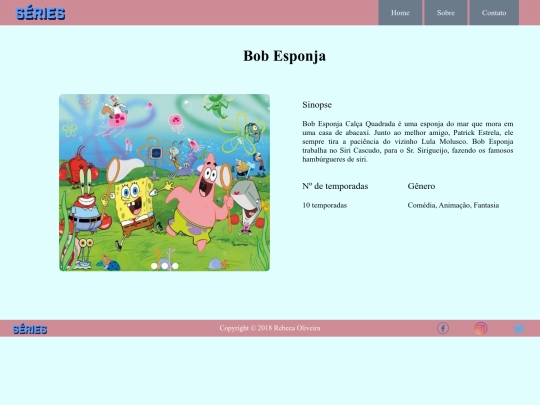This screenshot has height=405, width=540.
Task: Select the second carousel dot indicator
Action: pyautogui.click(x=165, y=266)
